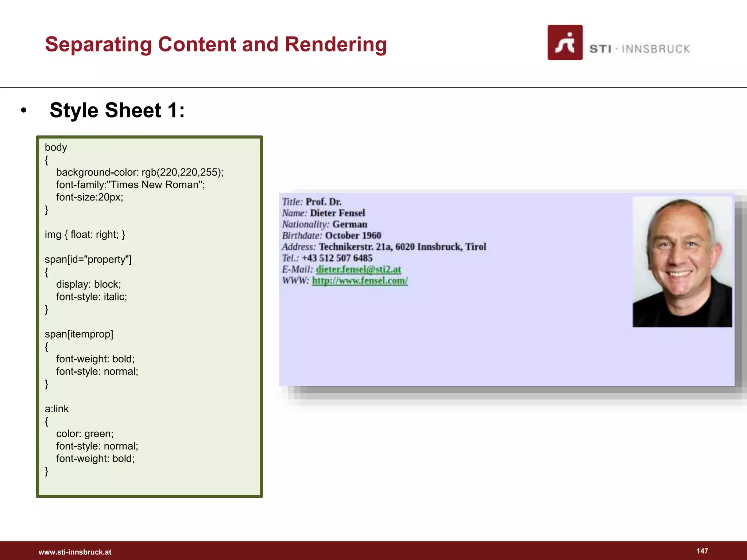Click the 'color: green;' line
This screenshot has height=560, width=747.
tap(85, 433)
